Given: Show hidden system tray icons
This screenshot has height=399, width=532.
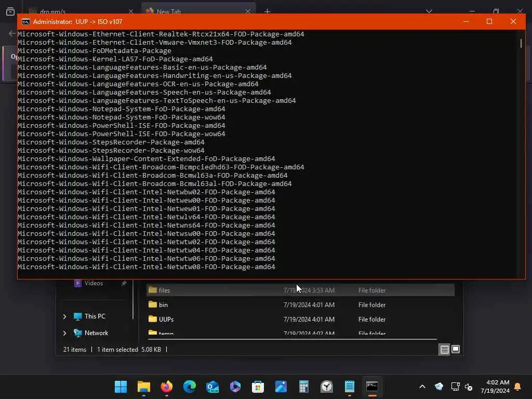Looking at the screenshot, I should pyautogui.click(x=422, y=387).
